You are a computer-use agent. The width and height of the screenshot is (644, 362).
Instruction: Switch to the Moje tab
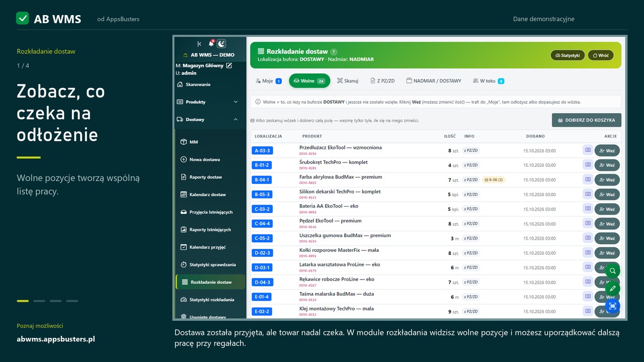coord(268,81)
